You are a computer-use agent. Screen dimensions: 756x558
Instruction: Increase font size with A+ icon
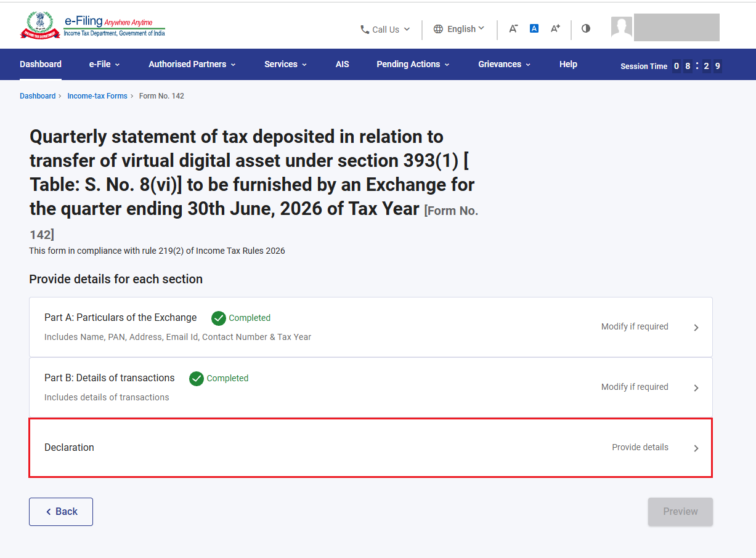[x=555, y=28]
